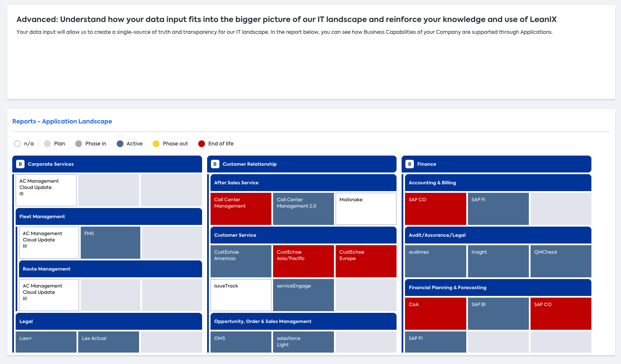Select SAP CO tile under Accounting & Billing
This screenshot has width=621, height=364.
click(435, 209)
